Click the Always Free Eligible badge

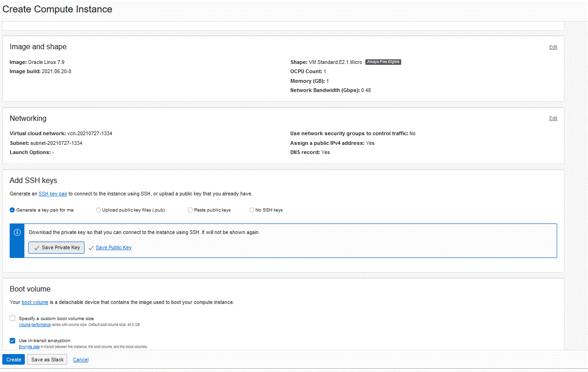[383, 62]
